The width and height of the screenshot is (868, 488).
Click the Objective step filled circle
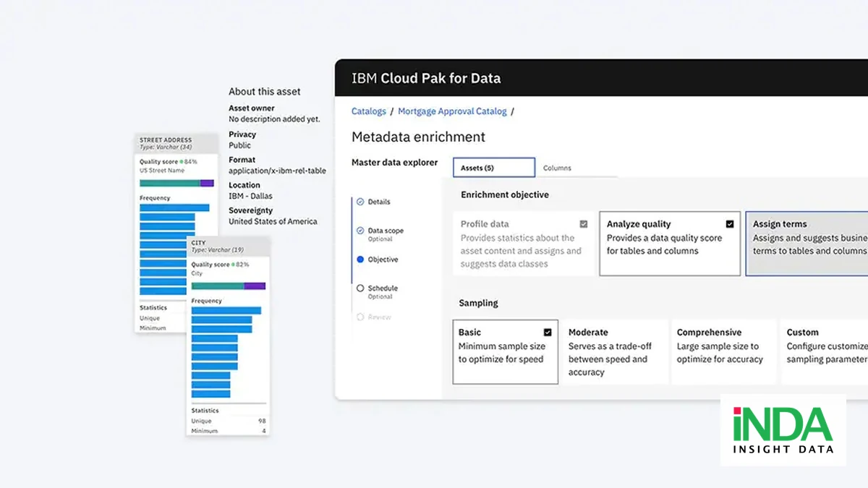pos(360,259)
